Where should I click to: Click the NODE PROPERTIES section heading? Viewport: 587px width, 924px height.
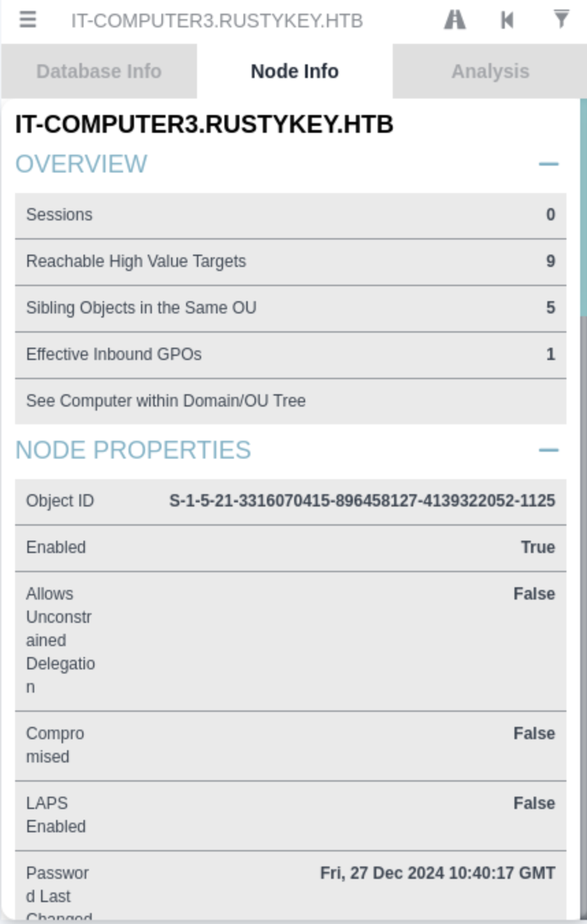133,450
